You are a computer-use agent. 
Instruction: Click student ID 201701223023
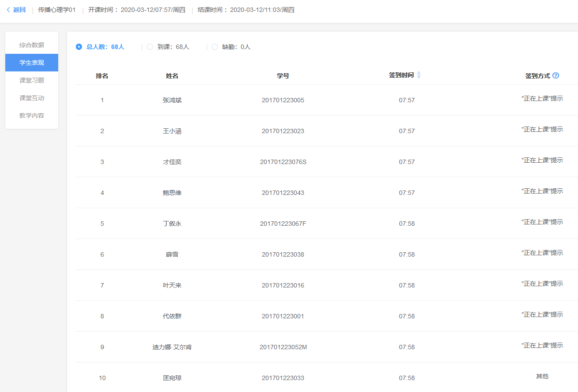[x=283, y=131]
